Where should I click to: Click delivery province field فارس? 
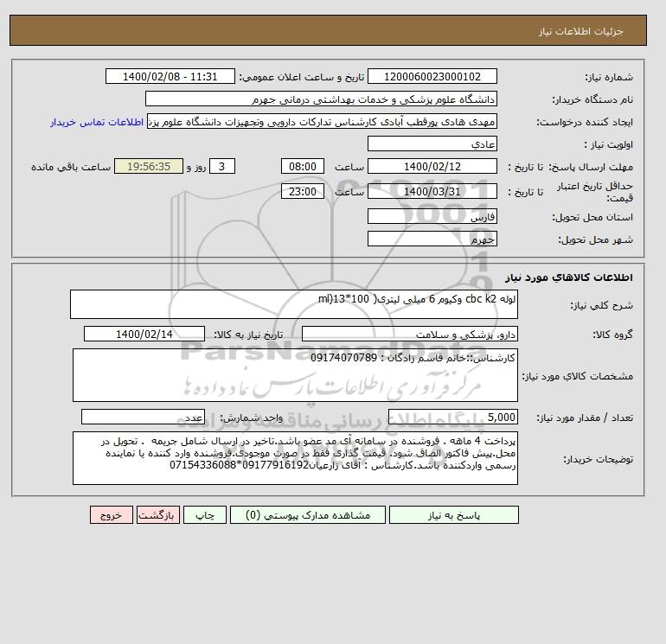[432, 216]
